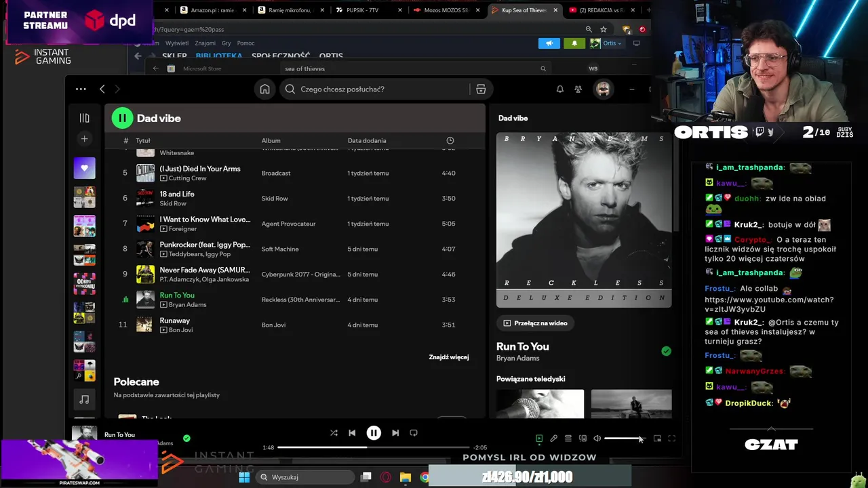Sort tracks by Data dodania column
868x488 pixels.
(367, 140)
